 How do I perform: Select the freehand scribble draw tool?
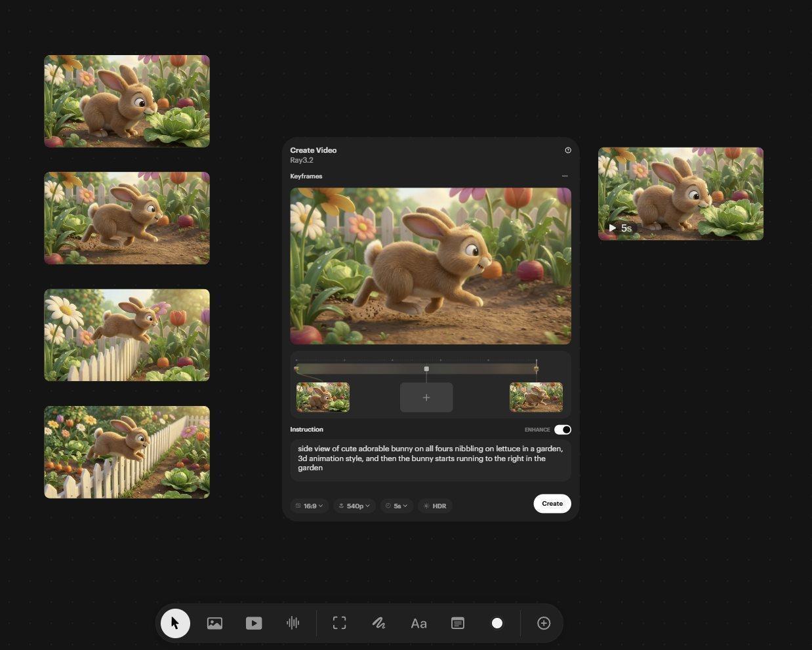pos(378,623)
